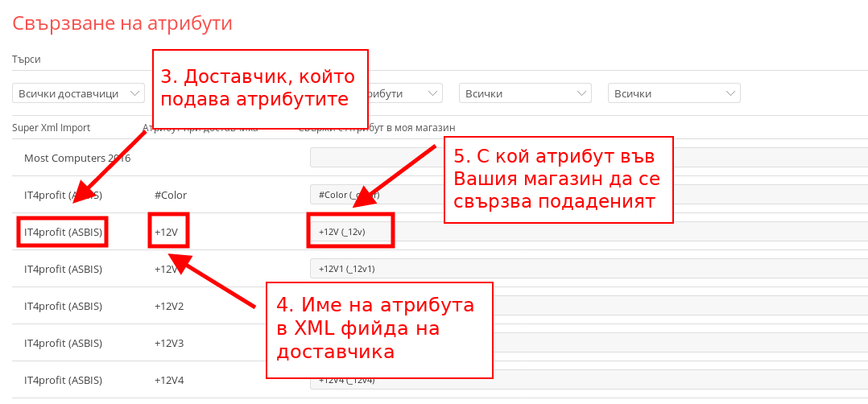Select "IT4profit (ASBIS)" in the +12V3 row

pyautogui.click(x=63, y=343)
